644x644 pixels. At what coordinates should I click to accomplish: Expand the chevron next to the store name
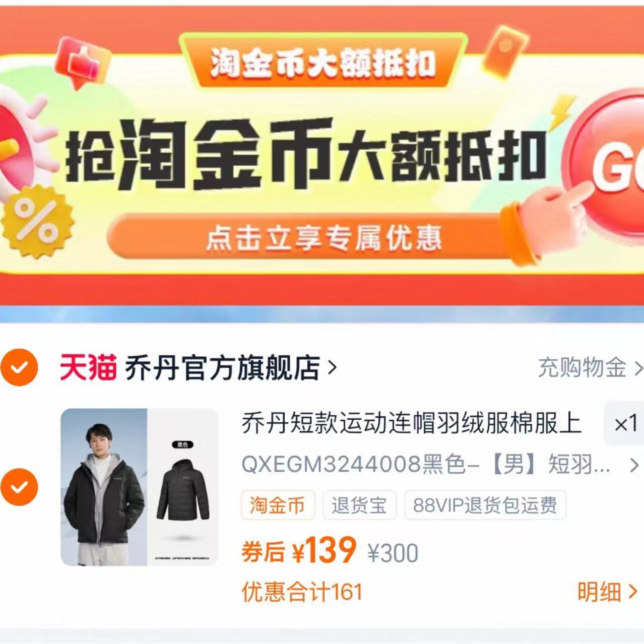pyautogui.click(x=332, y=367)
